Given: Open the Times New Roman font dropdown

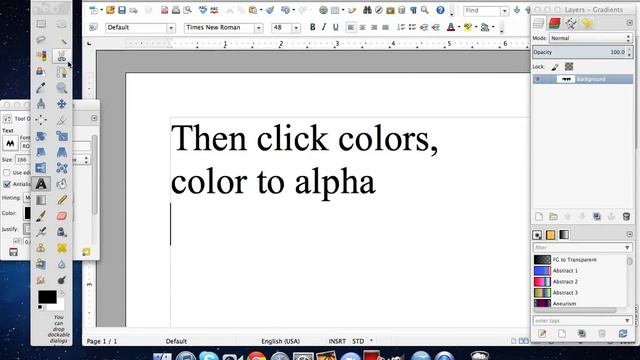Looking at the screenshot, I should (x=259, y=28).
